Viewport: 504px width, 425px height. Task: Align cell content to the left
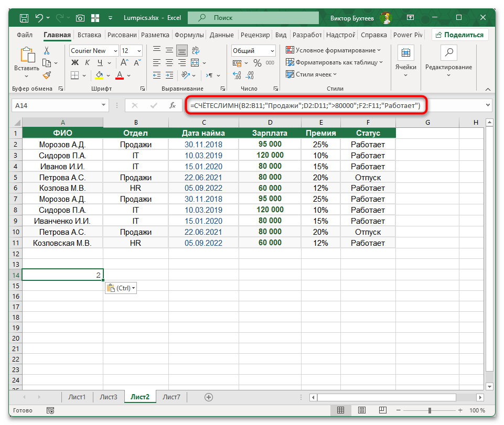(157, 63)
